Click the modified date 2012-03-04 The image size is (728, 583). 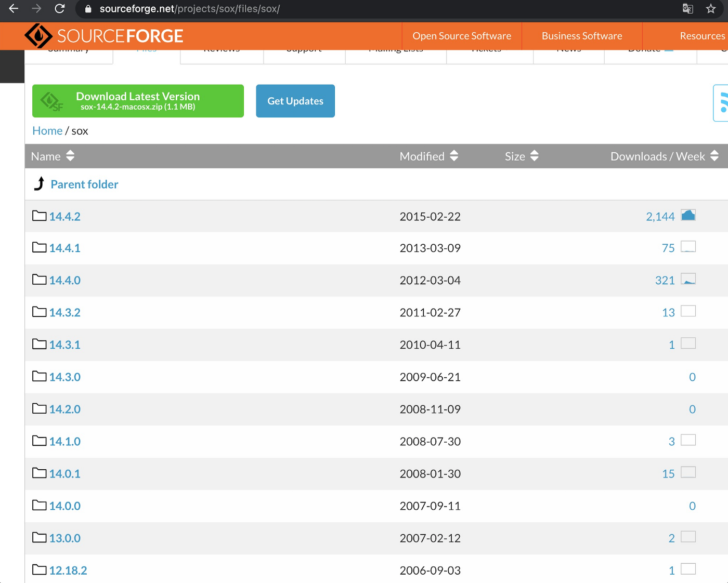(x=430, y=281)
